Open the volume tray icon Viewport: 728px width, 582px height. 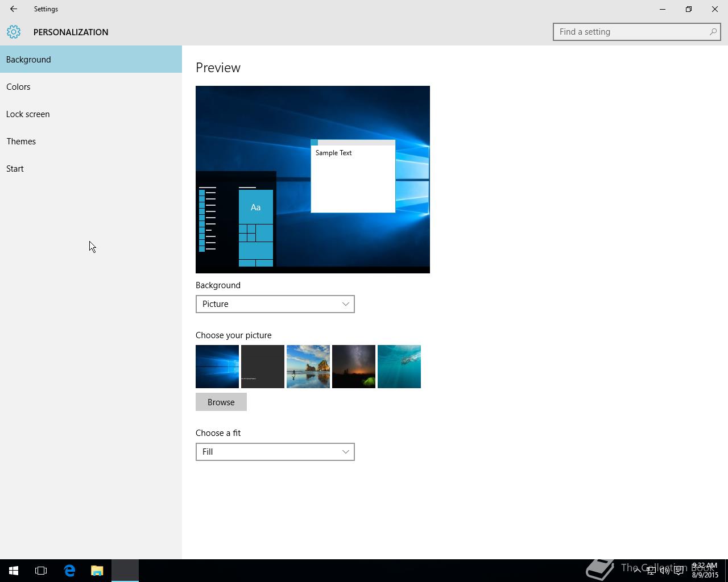point(664,571)
